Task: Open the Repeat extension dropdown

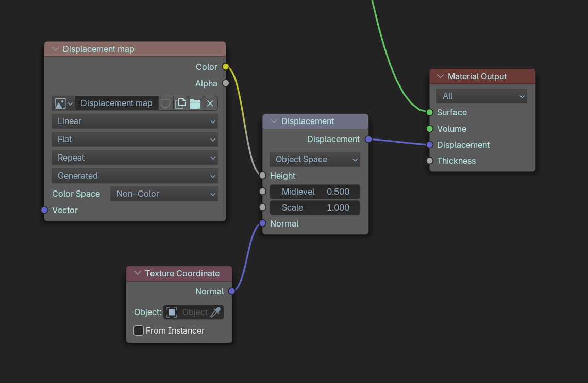Action: (x=135, y=158)
